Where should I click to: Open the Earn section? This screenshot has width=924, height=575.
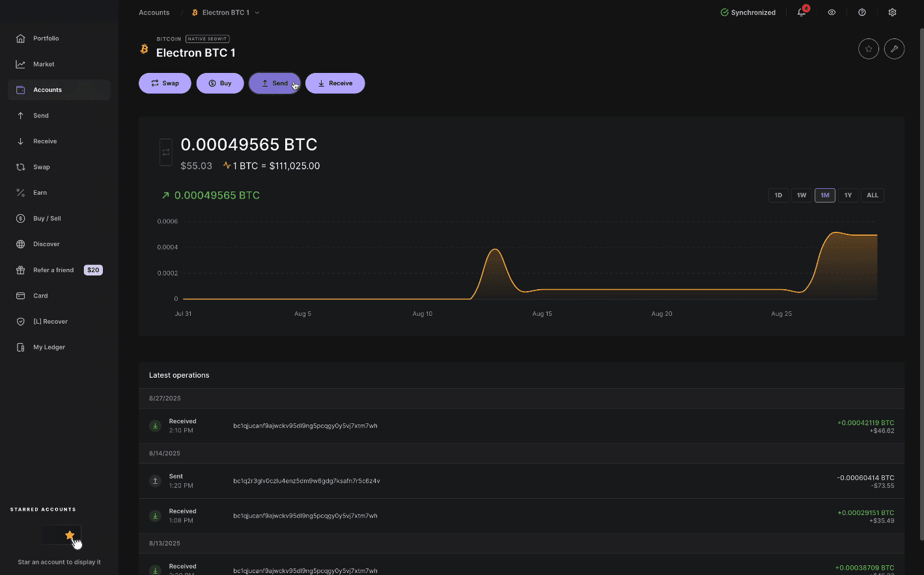click(x=59, y=193)
